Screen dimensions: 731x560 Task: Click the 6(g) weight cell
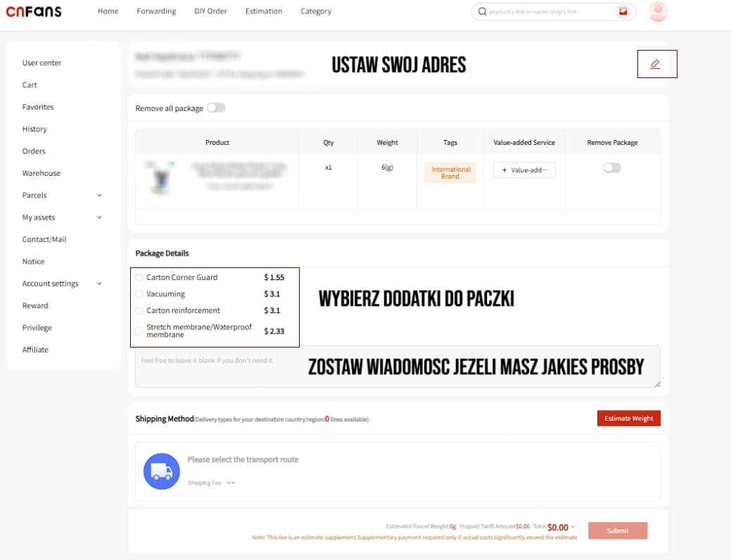(387, 167)
